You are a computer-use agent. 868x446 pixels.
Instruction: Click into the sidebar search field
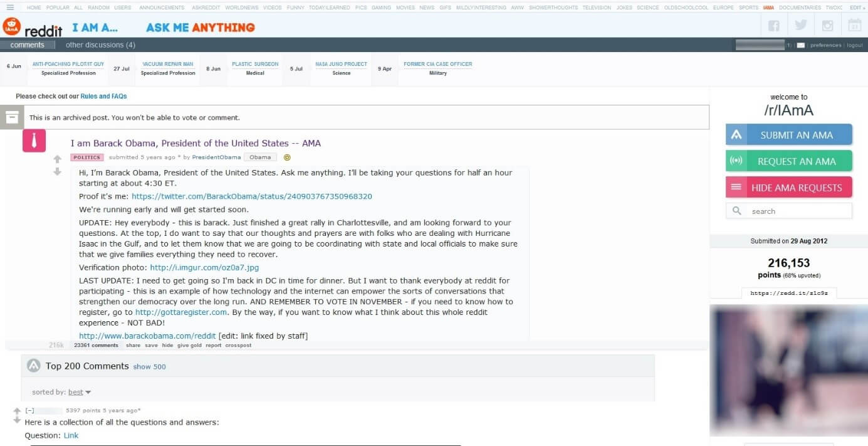(789, 211)
